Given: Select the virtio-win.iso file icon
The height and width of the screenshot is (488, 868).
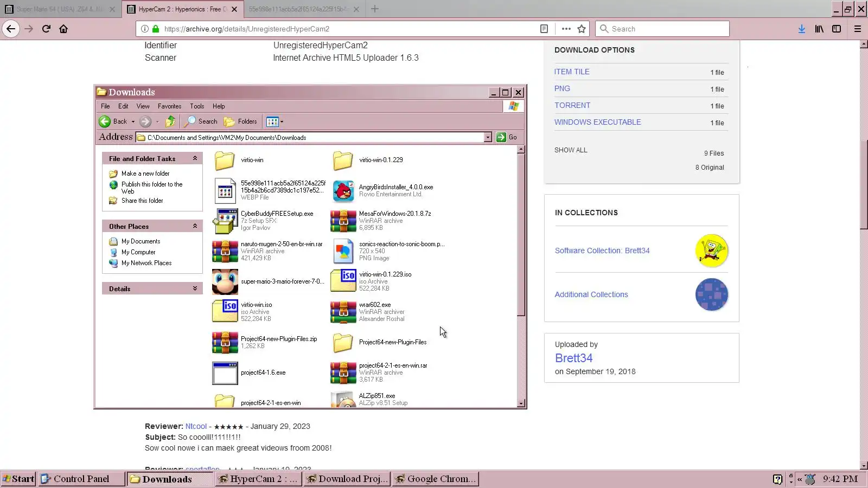Looking at the screenshot, I should [x=225, y=312].
